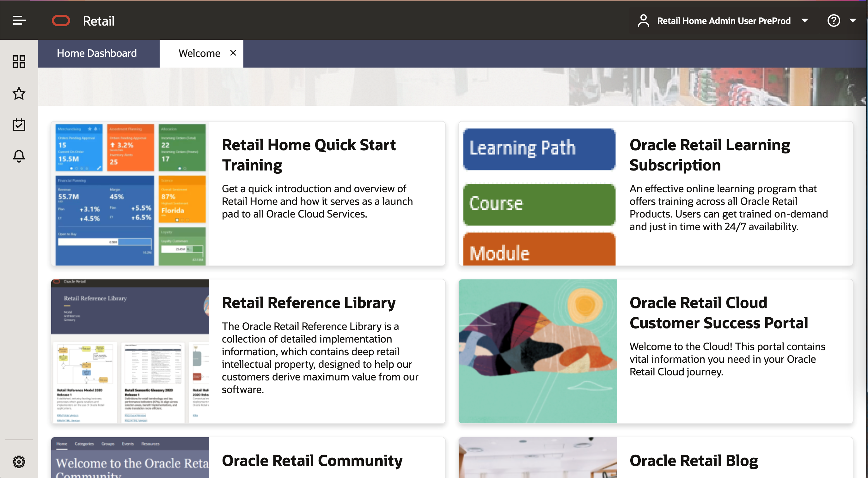Open the Tasks calendar-check icon
This screenshot has width=868, height=478.
point(19,124)
